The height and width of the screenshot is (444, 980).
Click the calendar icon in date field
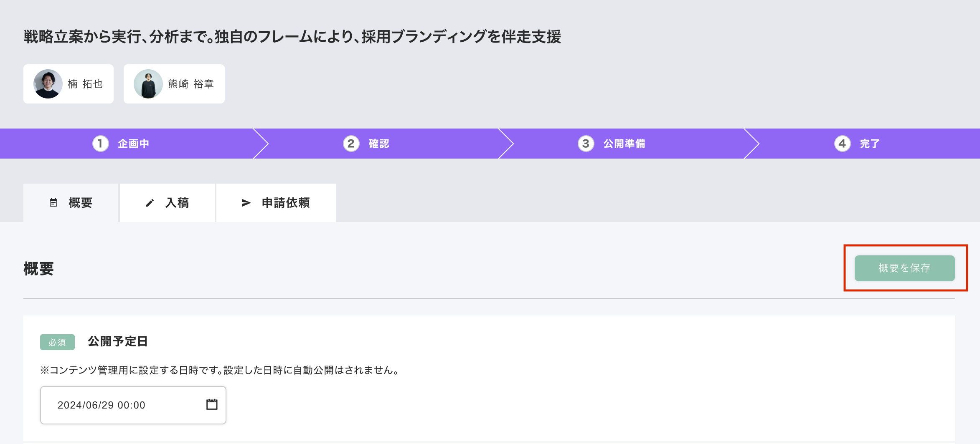212,404
